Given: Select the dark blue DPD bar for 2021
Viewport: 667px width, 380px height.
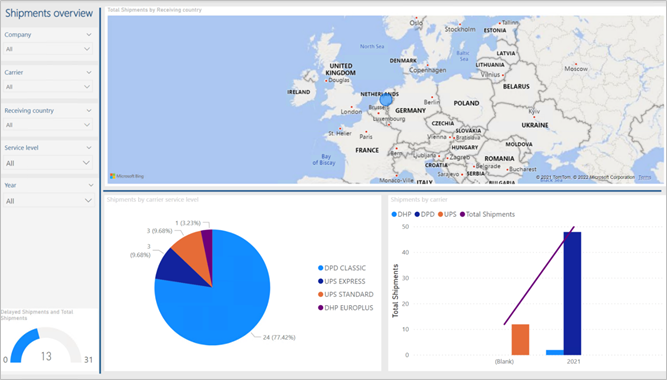Looking at the screenshot, I should click(x=572, y=294).
